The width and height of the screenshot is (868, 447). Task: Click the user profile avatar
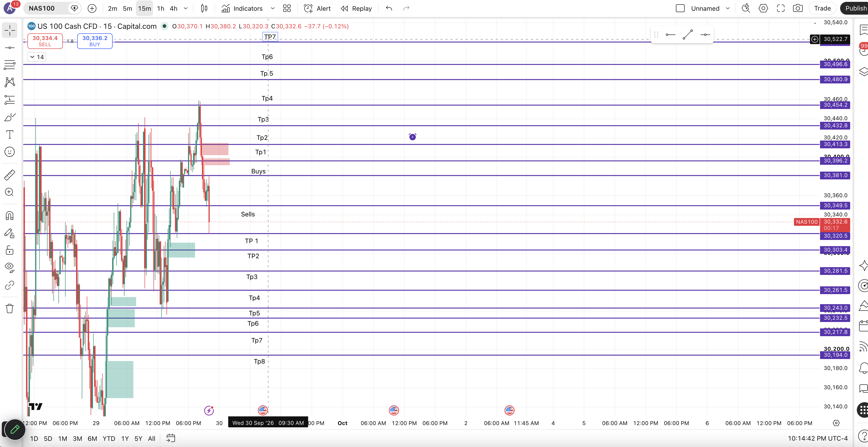[x=10, y=8]
